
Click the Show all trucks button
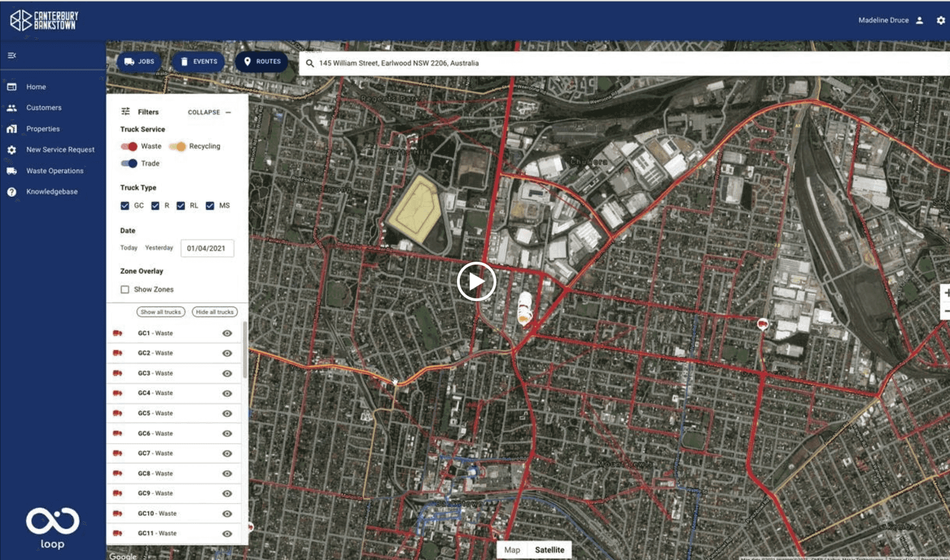tap(160, 311)
